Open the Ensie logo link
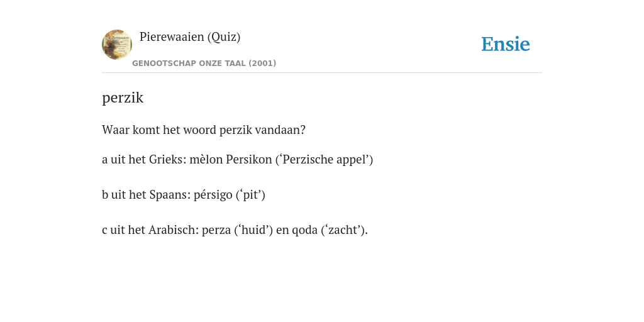The image size is (644, 322). tap(506, 44)
